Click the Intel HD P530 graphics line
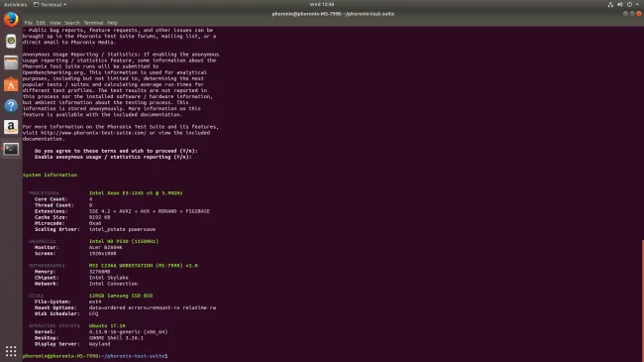644x362 pixels. pyautogui.click(x=124, y=241)
